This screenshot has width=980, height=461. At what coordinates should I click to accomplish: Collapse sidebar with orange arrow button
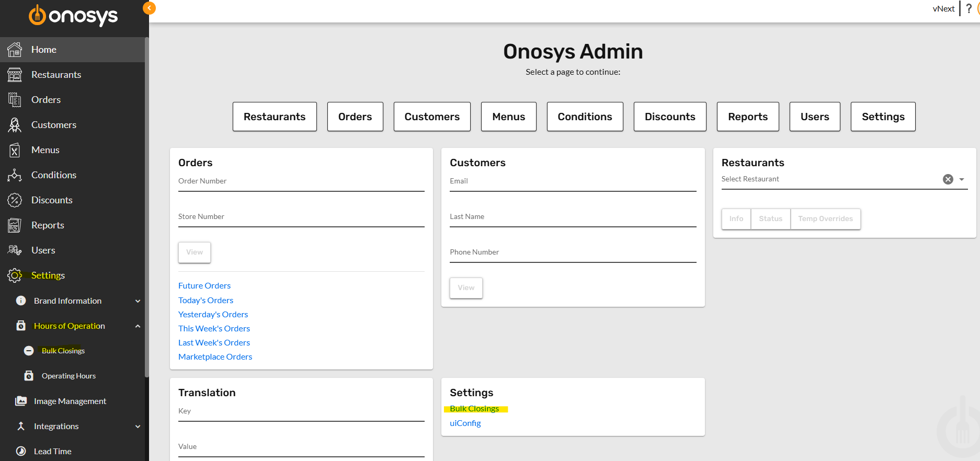click(149, 8)
